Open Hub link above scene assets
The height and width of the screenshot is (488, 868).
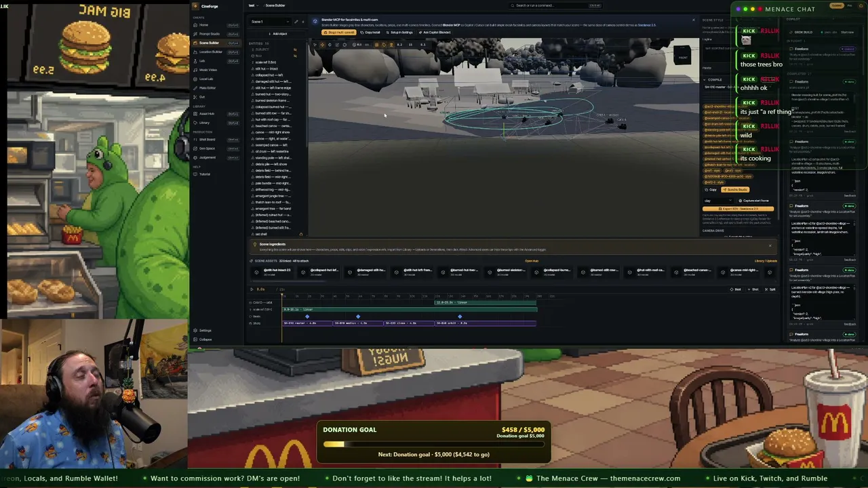[x=532, y=261]
